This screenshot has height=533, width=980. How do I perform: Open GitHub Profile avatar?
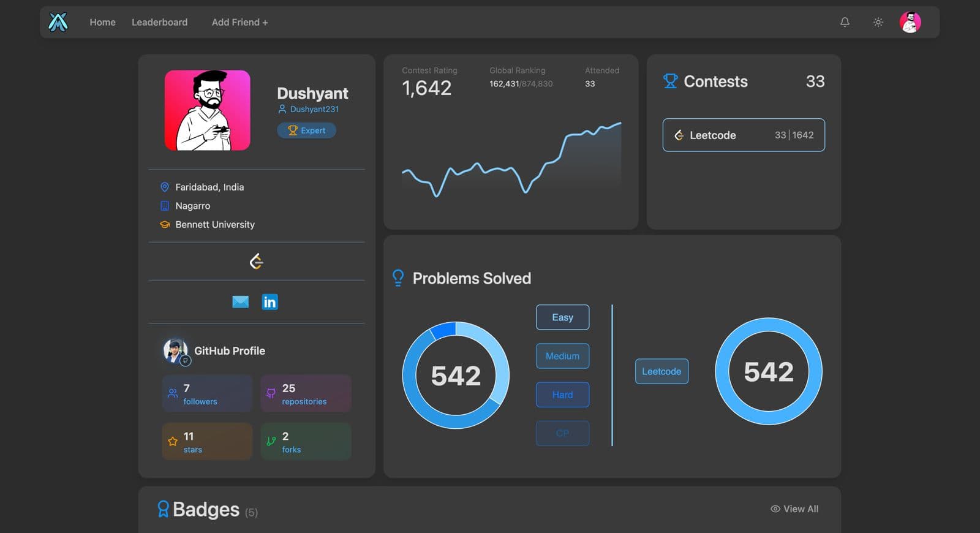pyautogui.click(x=176, y=350)
